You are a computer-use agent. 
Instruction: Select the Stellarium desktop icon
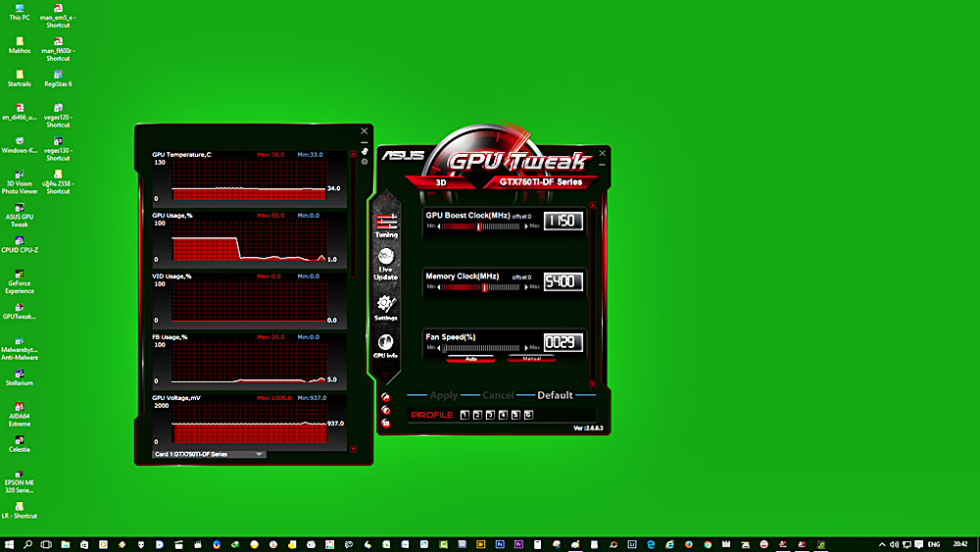[x=20, y=377]
